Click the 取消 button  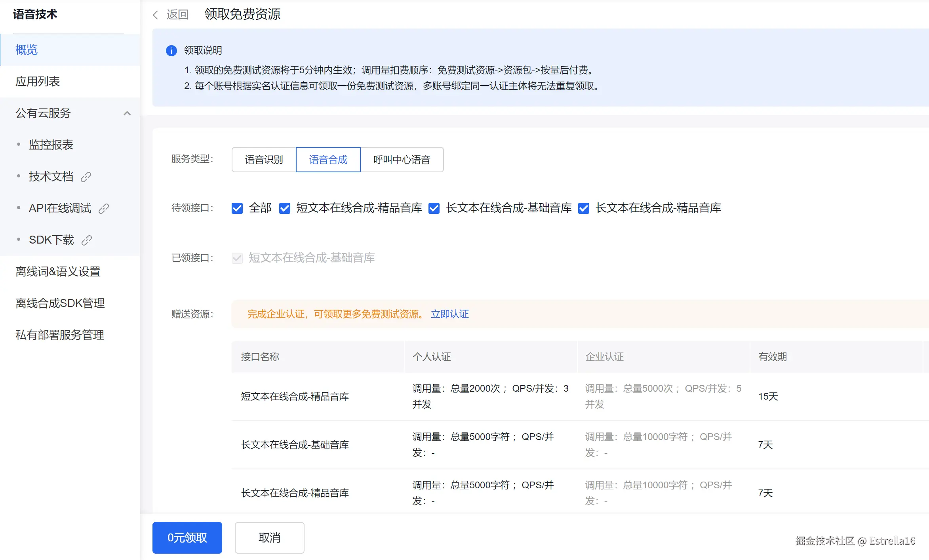(269, 537)
